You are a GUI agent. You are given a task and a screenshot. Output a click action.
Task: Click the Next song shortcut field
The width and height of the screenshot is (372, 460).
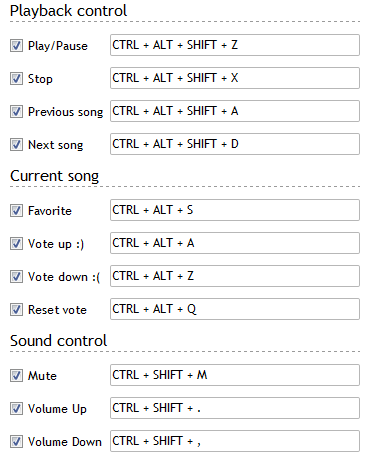click(x=235, y=144)
